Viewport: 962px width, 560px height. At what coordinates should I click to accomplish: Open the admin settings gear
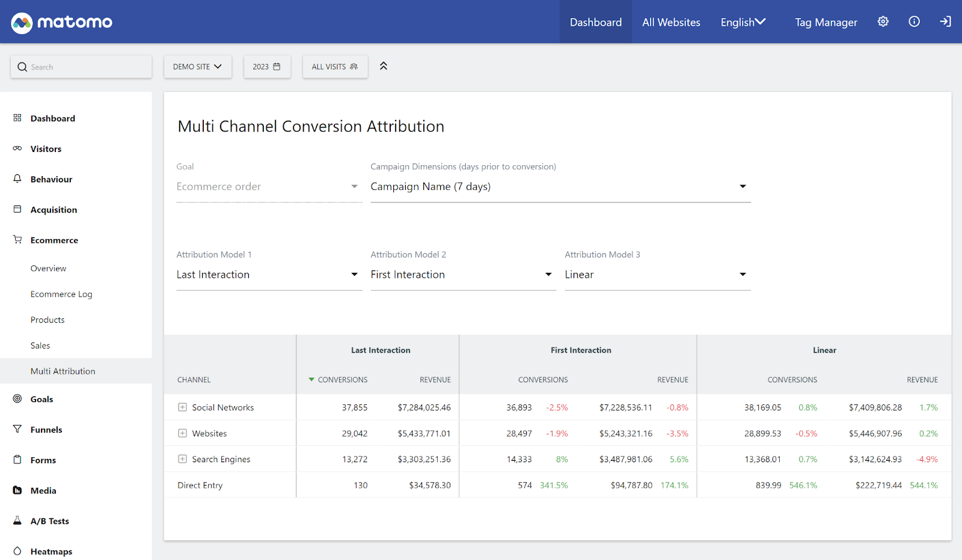(883, 22)
